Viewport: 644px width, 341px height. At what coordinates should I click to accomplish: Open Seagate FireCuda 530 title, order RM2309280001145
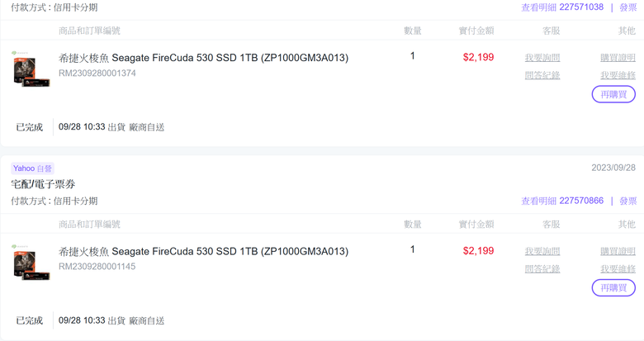click(203, 252)
